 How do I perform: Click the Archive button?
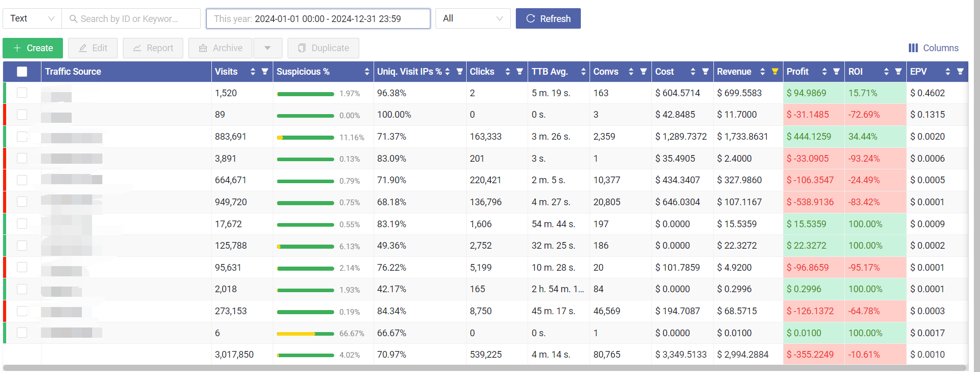(x=220, y=48)
